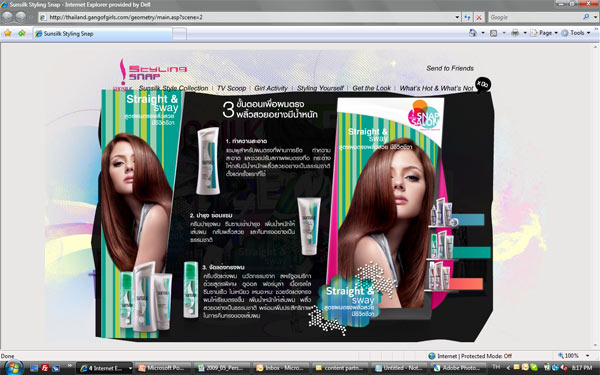Switch to Untitled - Notepad taskbar button
Screen dimensions: 600x375
[399, 368]
